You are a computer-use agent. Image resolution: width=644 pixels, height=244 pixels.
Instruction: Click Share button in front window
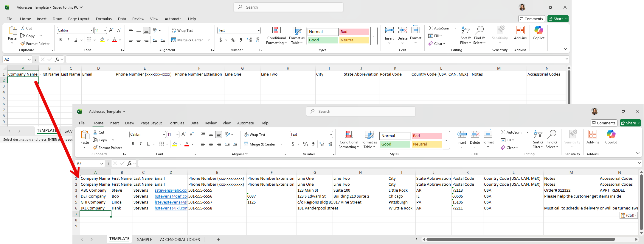click(x=631, y=123)
